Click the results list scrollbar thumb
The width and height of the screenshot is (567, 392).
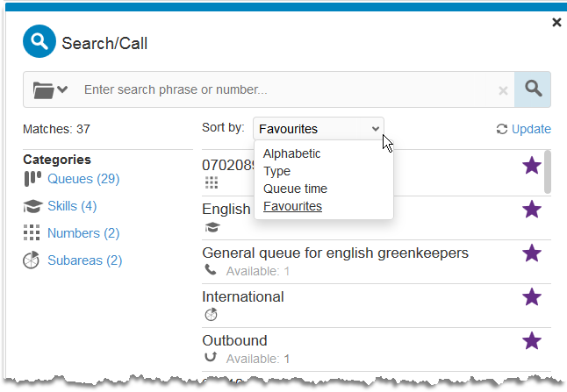pos(548,172)
